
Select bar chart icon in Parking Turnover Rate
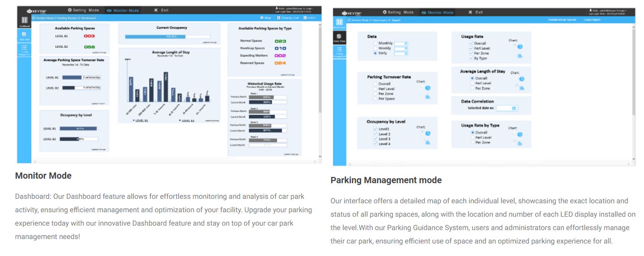coord(427,96)
